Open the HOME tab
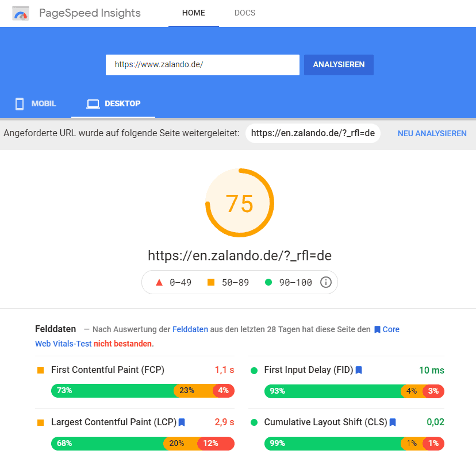Viewport: 476px width, 458px height. pos(194,13)
